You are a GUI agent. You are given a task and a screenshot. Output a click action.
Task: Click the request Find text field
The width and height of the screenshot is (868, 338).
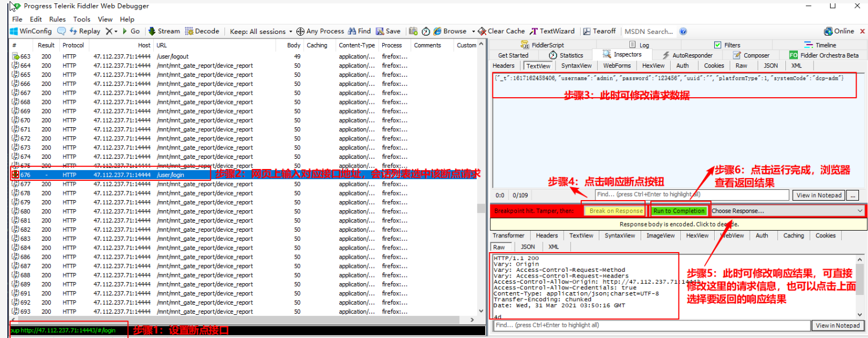[x=692, y=194]
